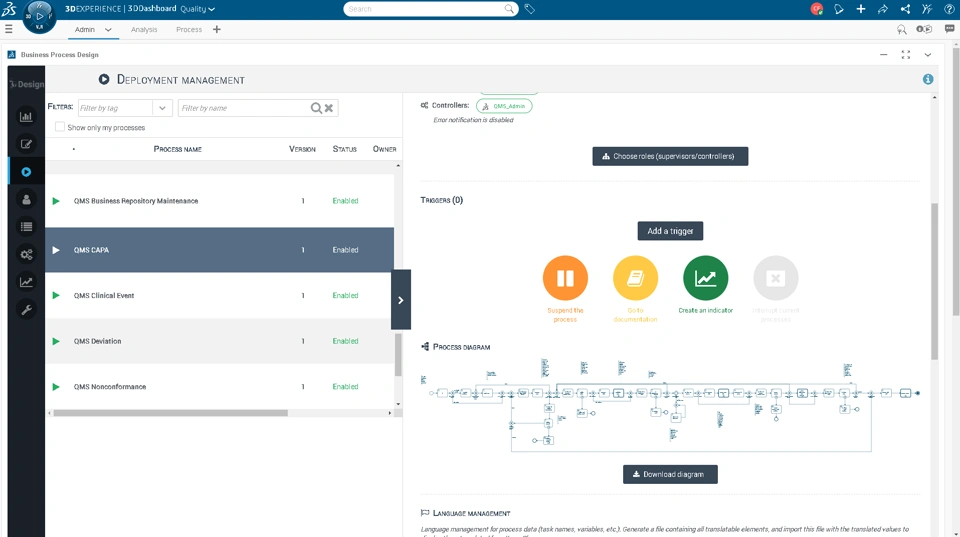Open the 3DEXPERIENCE compass

[x=39, y=17]
